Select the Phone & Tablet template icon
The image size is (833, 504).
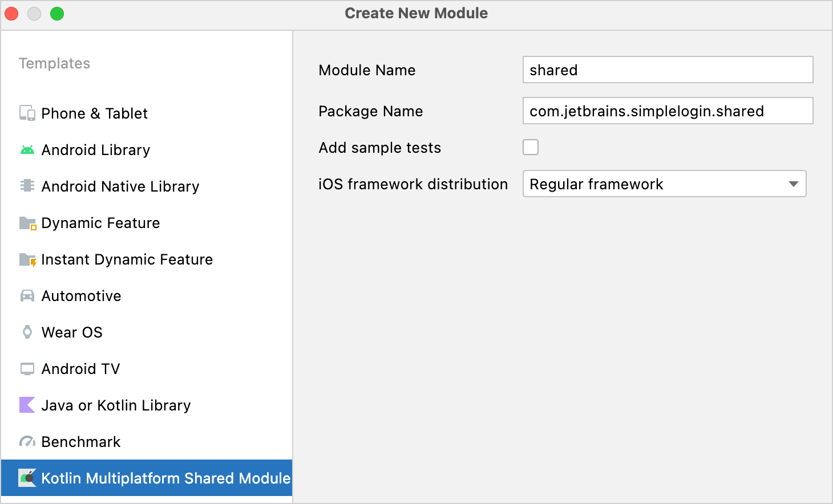click(x=26, y=113)
